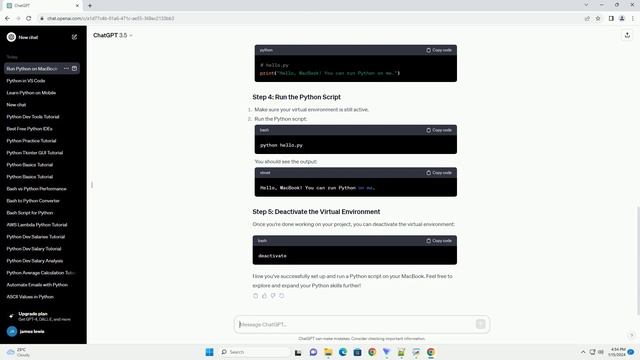Open the clock and date in taskbar
This screenshot has width=640, height=360.
pyautogui.click(x=617, y=352)
